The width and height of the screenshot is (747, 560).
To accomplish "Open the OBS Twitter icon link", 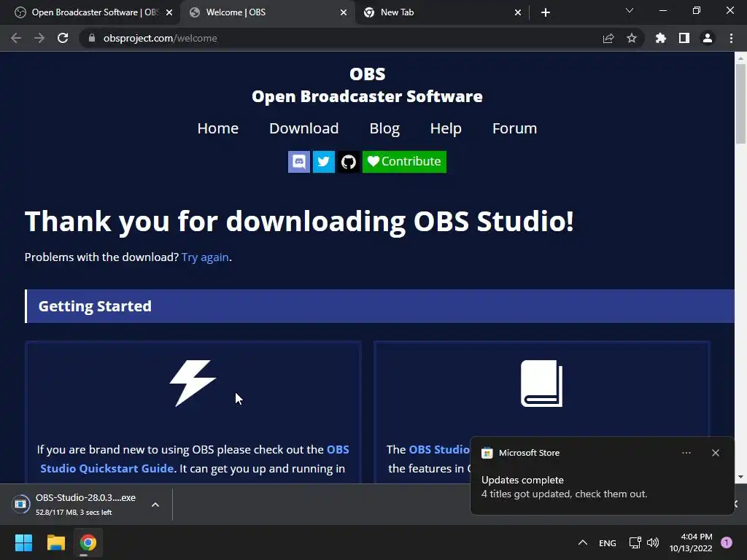I will 323,162.
